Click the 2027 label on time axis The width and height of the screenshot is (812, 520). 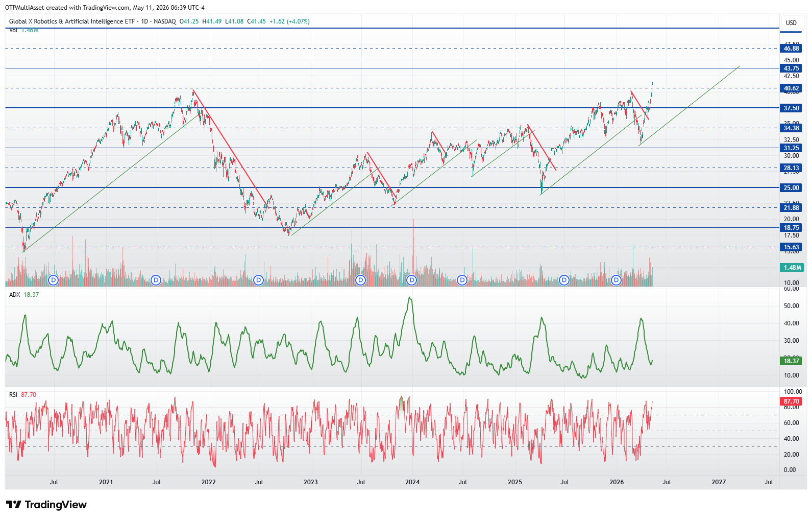point(719,482)
